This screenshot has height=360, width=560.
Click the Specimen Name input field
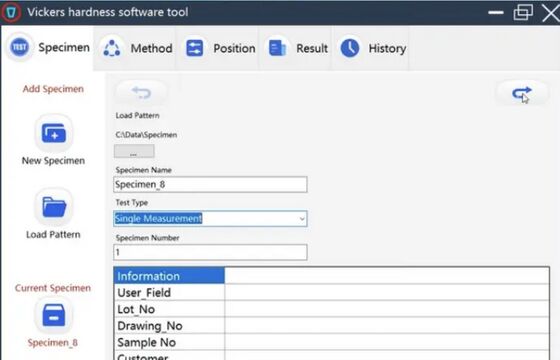[210, 184]
